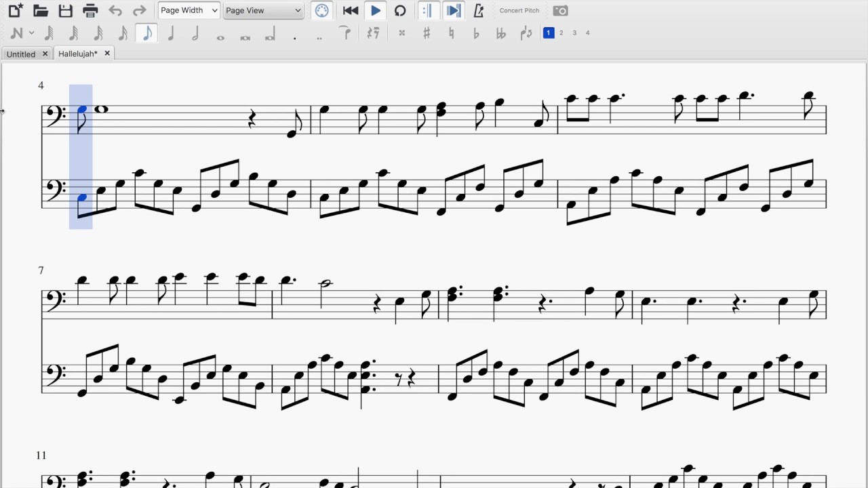Rewind playback to the start

point(351,10)
